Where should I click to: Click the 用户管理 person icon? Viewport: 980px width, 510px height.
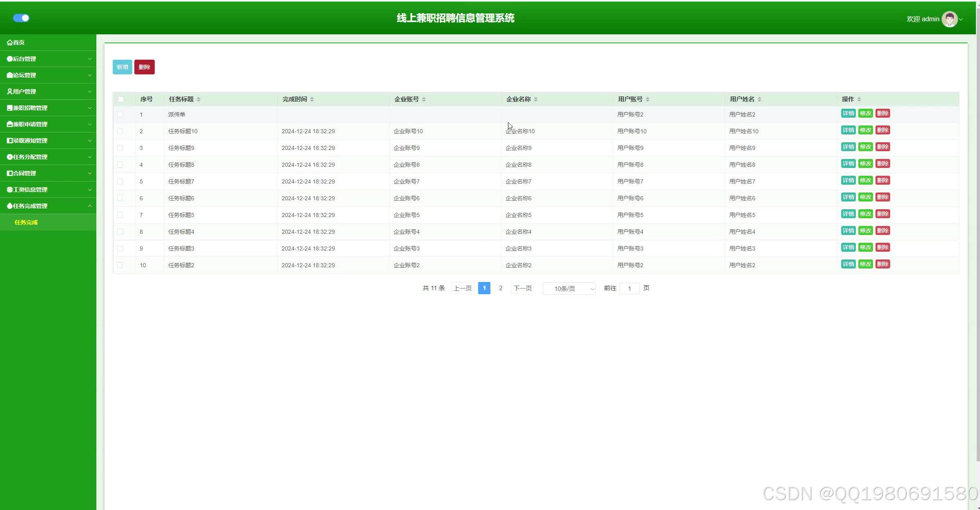[x=9, y=92]
